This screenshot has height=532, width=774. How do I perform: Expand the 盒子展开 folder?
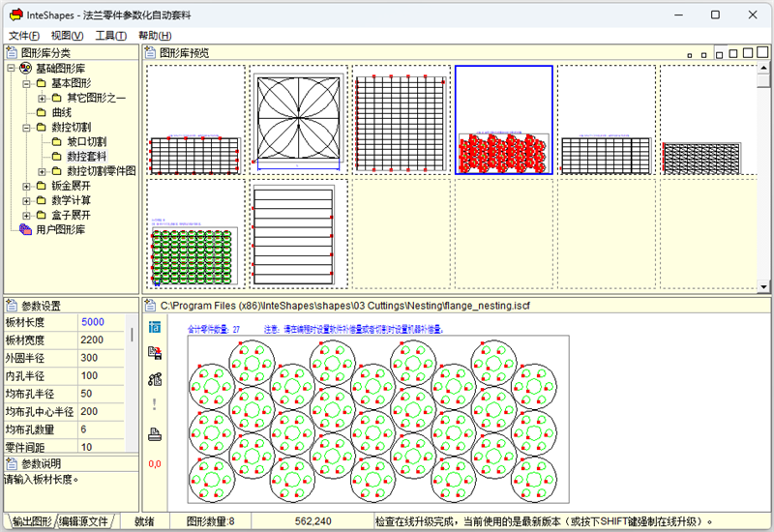click(x=26, y=215)
